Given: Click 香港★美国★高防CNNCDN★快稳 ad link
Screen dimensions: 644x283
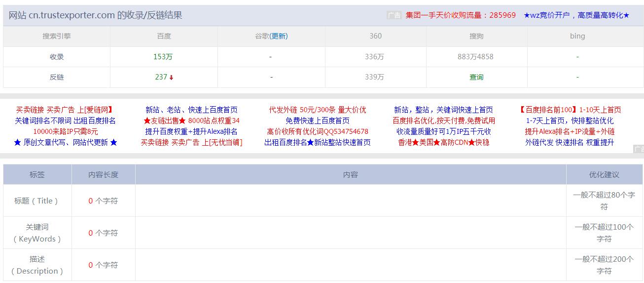Looking at the screenshot, I should tap(443, 142).
